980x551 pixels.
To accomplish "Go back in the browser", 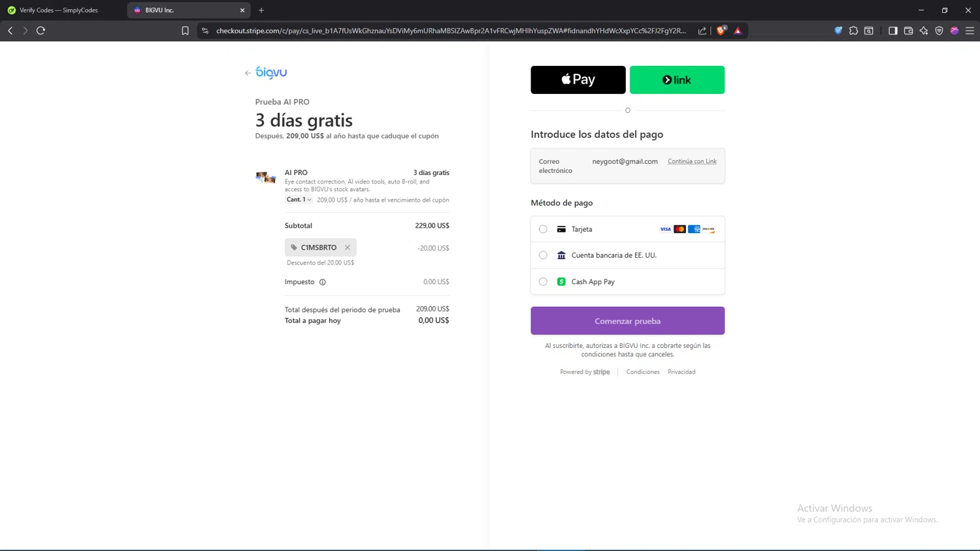I will tap(10, 31).
